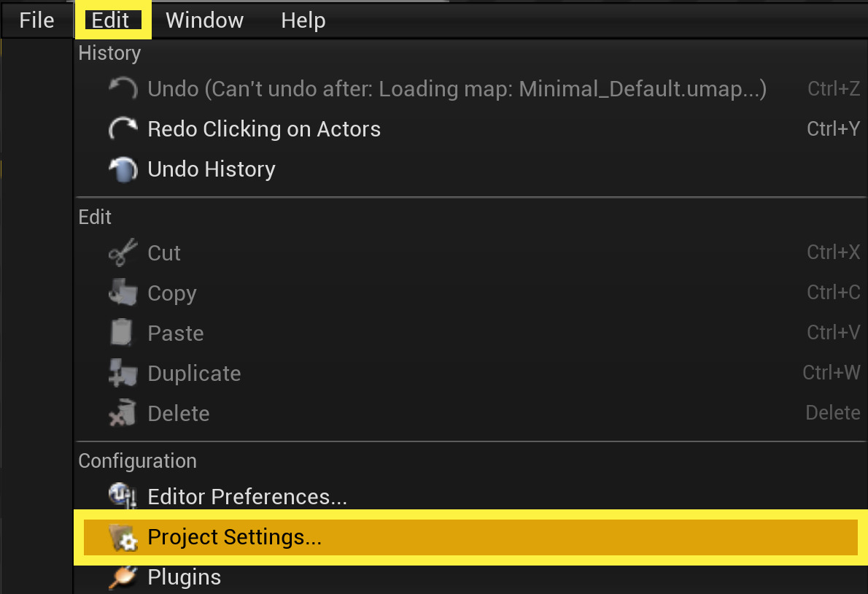Open Editor Preferences

tap(247, 496)
